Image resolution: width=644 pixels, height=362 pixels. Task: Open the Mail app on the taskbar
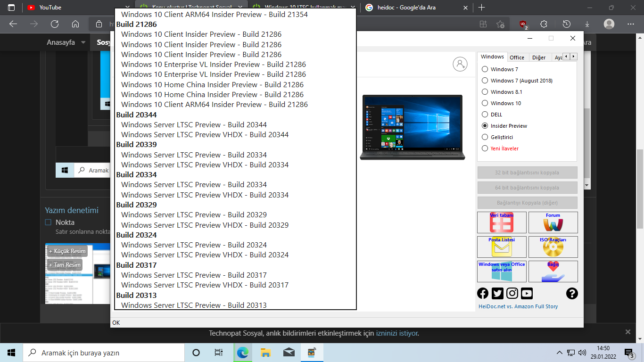(x=289, y=353)
